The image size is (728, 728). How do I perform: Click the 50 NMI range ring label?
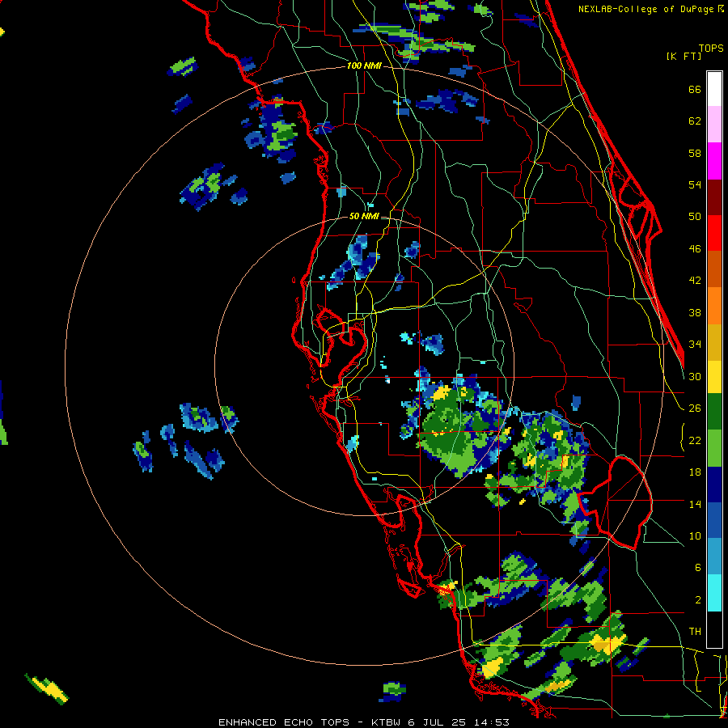pyautogui.click(x=364, y=216)
